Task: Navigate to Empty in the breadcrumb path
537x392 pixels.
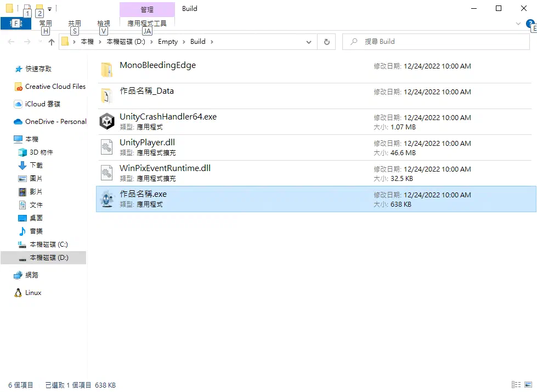Action: [x=168, y=42]
